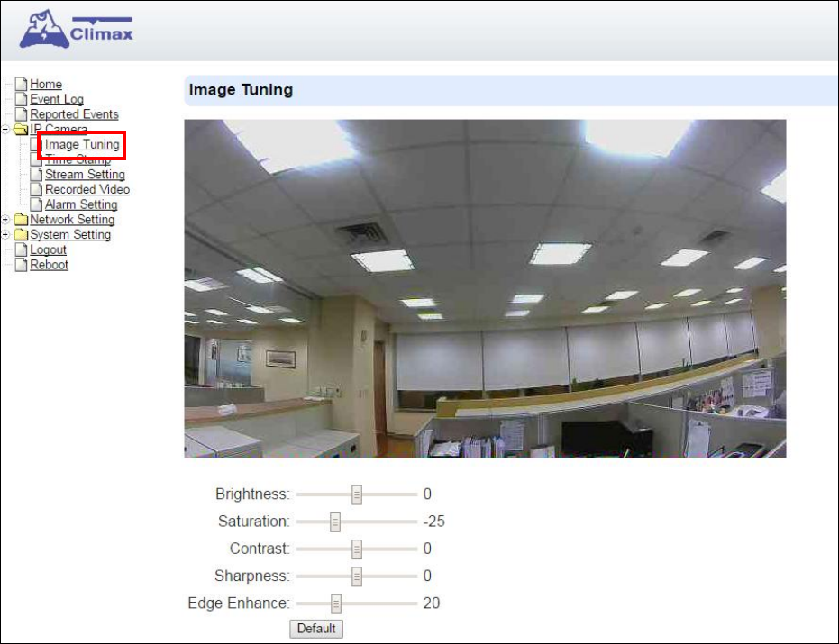
Task: Click the Contrast label
Action: coord(260,549)
